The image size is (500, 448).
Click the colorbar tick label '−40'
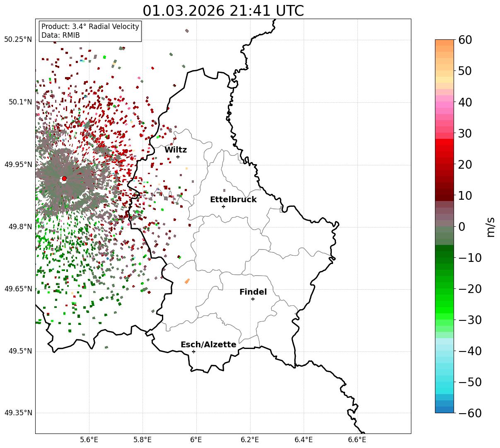pyautogui.click(x=470, y=351)
